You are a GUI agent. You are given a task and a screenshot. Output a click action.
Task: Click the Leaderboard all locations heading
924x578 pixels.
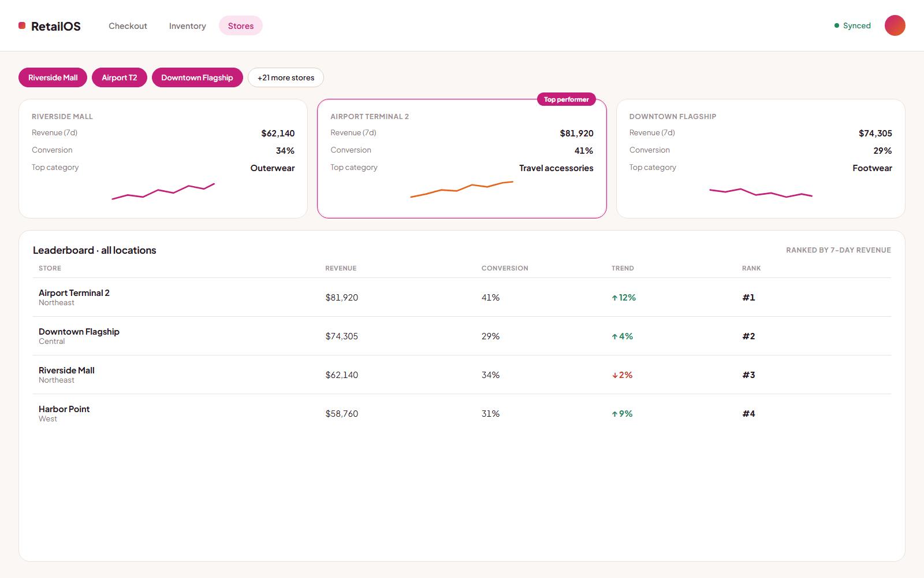95,250
